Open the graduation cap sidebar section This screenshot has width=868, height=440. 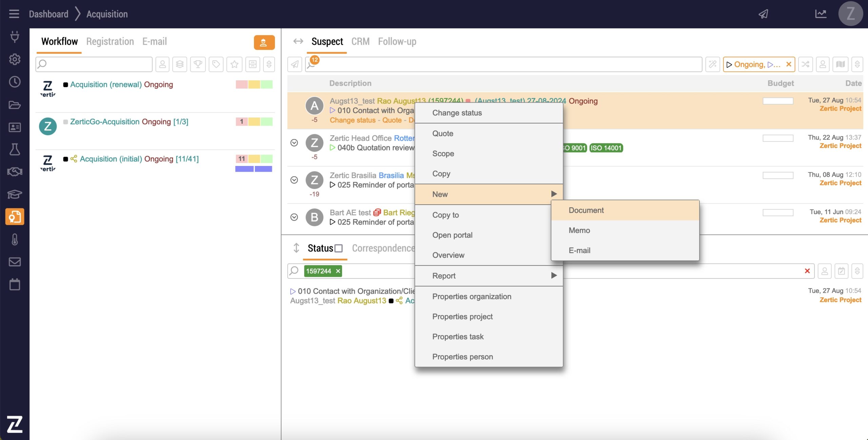(15, 194)
